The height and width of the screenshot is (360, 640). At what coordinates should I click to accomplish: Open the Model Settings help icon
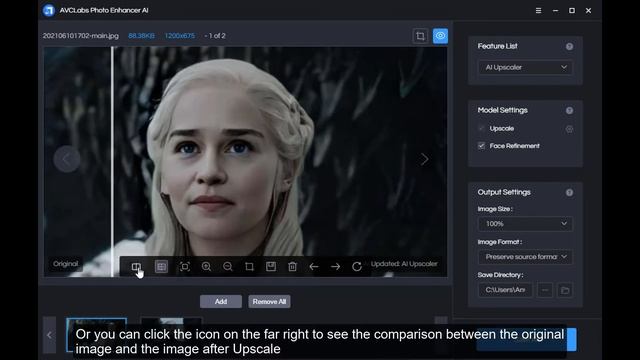[x=569, y=111]
